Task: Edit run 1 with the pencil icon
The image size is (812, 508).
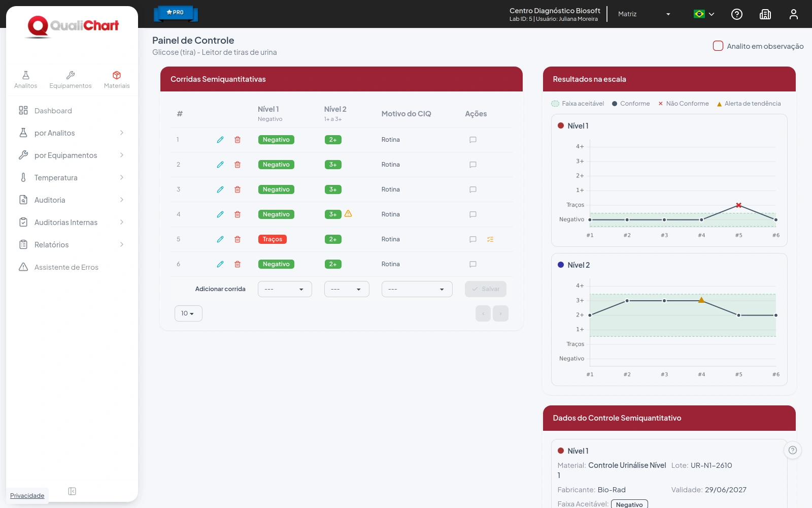Action: 220,140
